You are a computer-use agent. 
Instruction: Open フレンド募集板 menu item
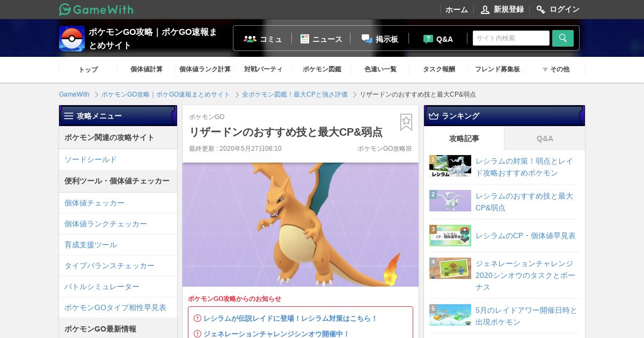click(x=497, y=69)
